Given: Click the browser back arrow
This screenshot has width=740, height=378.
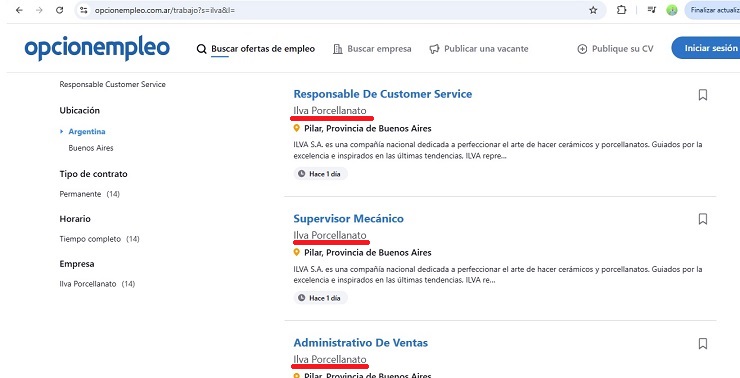Looking at the screenshot, I should pos(19,10).
